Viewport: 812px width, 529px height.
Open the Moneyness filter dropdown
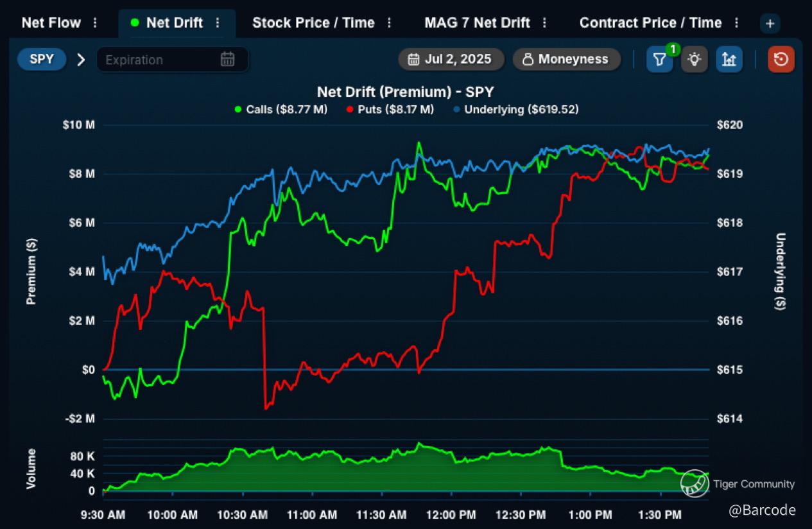click(566, 59)
